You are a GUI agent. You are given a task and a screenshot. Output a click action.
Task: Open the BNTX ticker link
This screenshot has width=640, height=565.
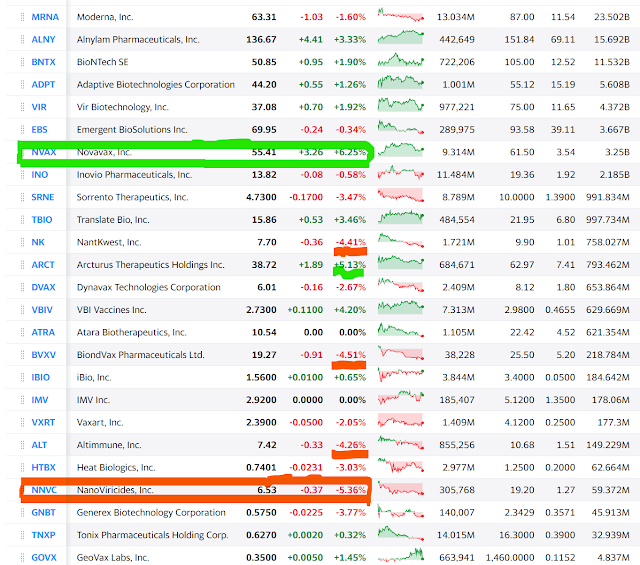43,62
